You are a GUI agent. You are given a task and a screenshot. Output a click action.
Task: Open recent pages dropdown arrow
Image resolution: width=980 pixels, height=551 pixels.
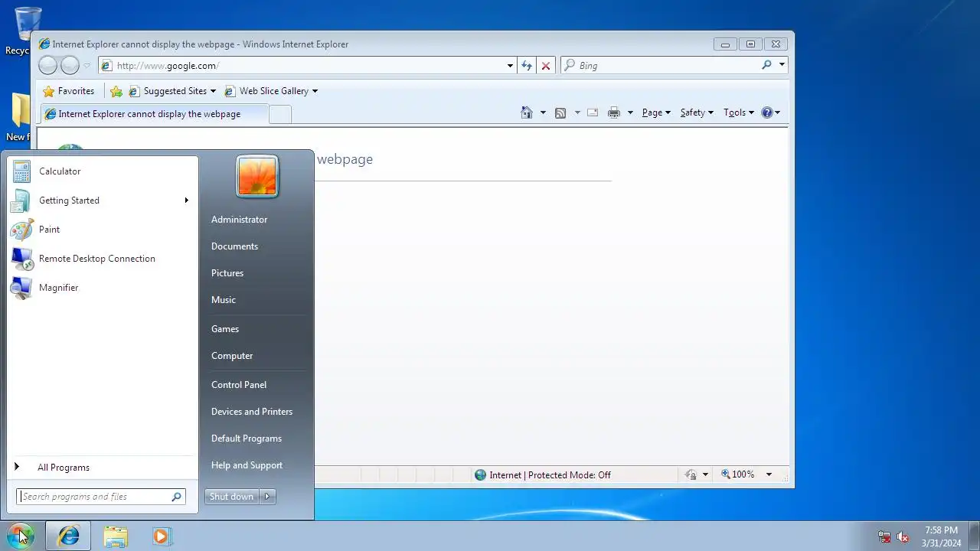click(x=87, y=66)
